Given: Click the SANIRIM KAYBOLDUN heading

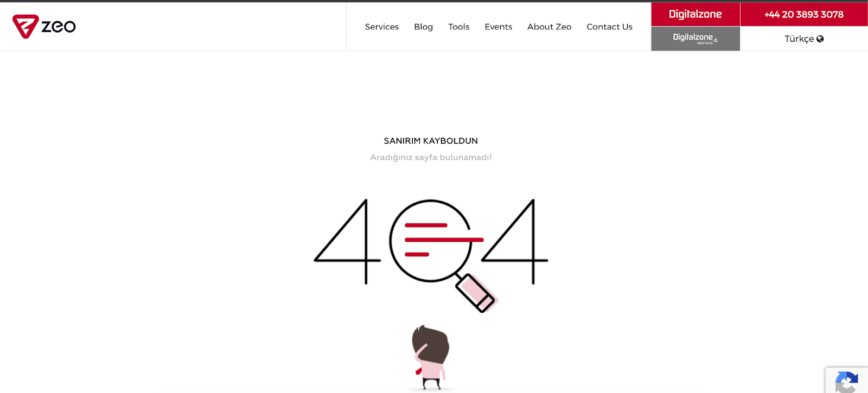Looking at the screenshot, I should 431,141.
